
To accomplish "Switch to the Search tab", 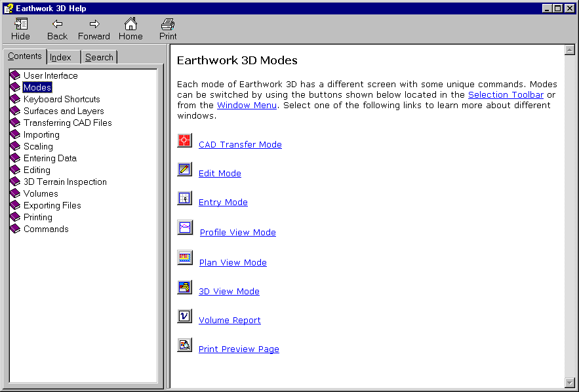I will point(99,58).
